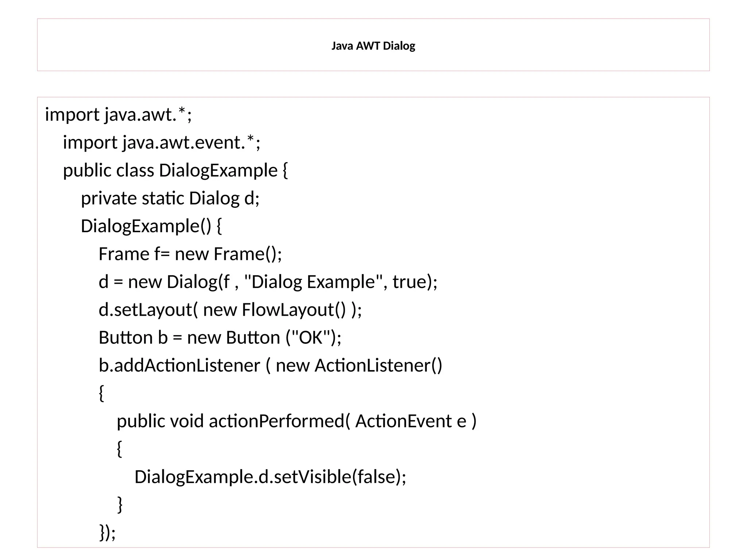Viewport: 747px width, 560px height.
Task: Click the "ActionEvent e" parameter text
Action: [411, 421]
